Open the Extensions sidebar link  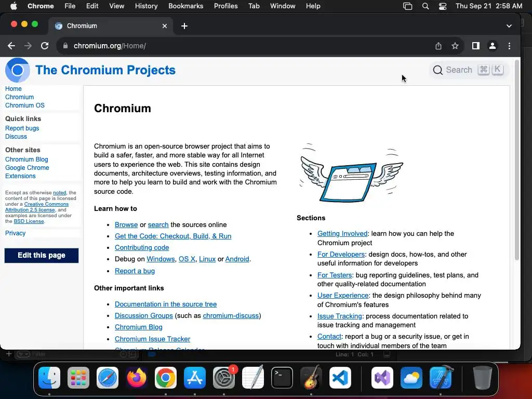pos(20,176)
